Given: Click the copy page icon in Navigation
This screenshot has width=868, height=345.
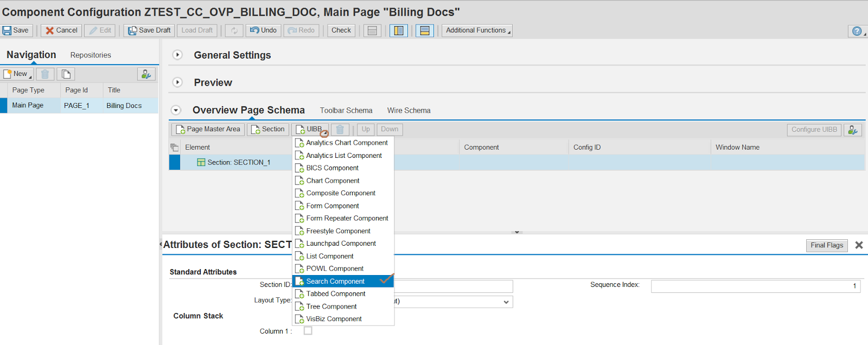Looking at the screenshot, I should [66, 74].
